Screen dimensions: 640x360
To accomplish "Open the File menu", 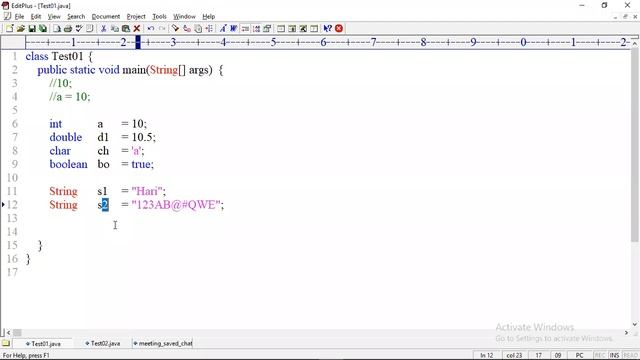I will click(19, 17).
